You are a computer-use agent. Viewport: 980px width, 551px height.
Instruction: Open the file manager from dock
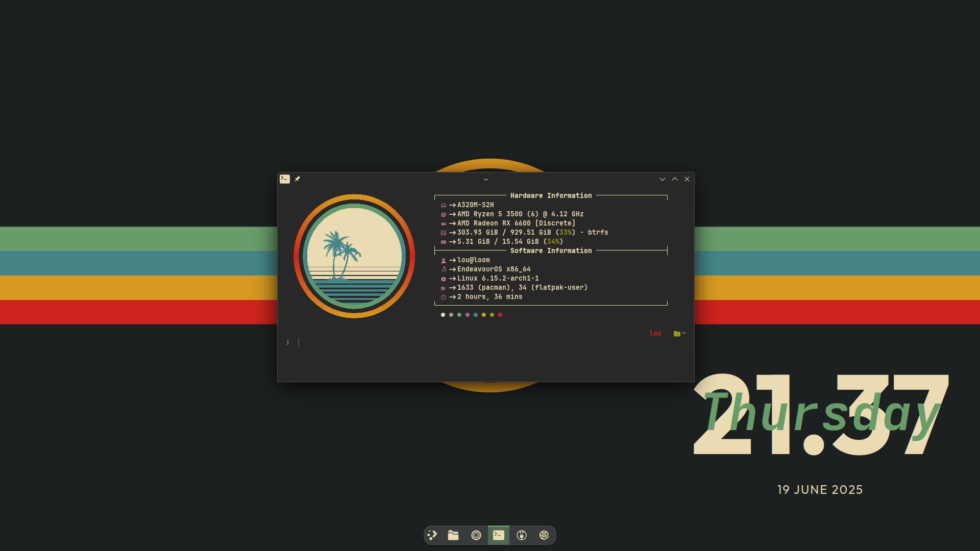(x=453, y=535)
